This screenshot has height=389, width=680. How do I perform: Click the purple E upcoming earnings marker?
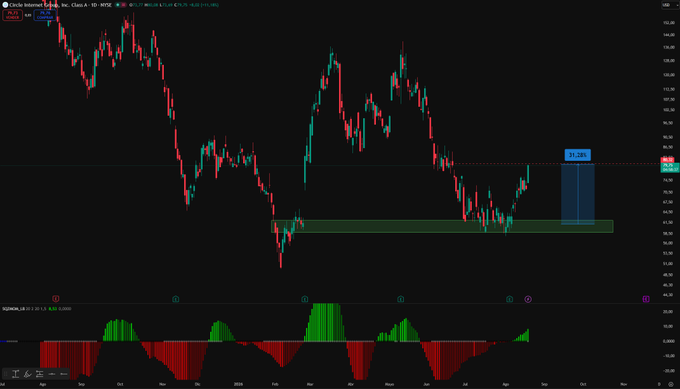[x=646, y=299]
